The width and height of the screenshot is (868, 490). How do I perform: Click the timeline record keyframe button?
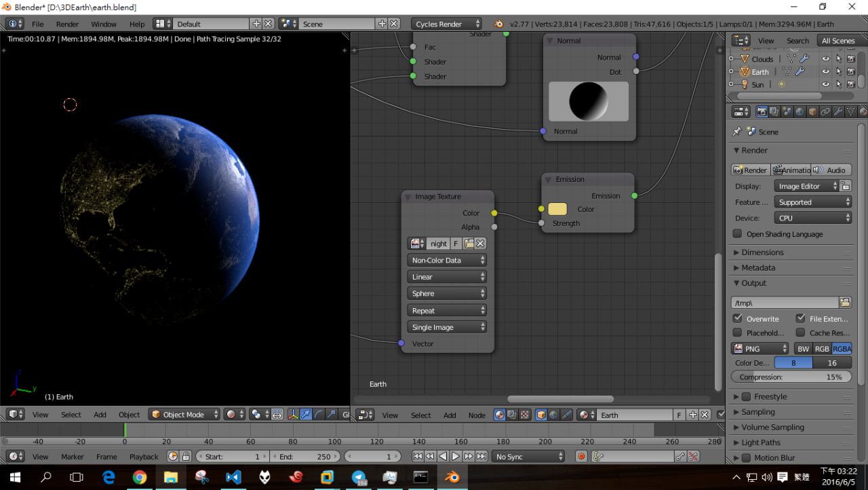click(581, 457)
